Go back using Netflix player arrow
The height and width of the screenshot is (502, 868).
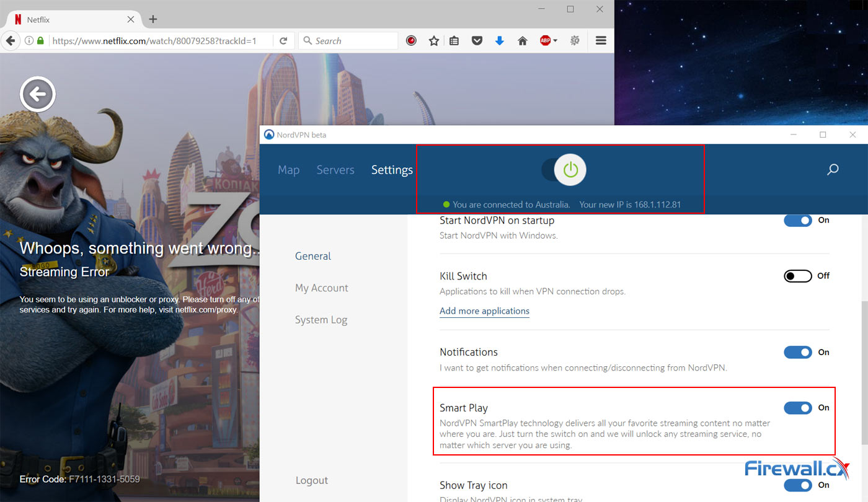point(38,95)
